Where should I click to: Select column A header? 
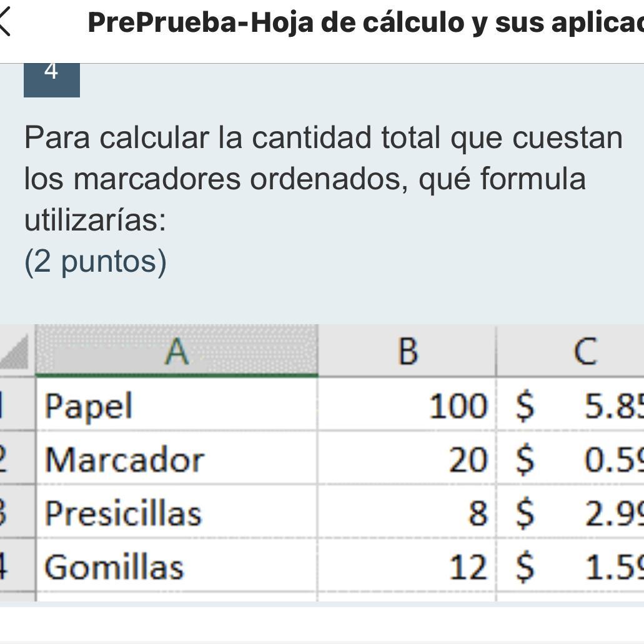[x=176, y=351]
